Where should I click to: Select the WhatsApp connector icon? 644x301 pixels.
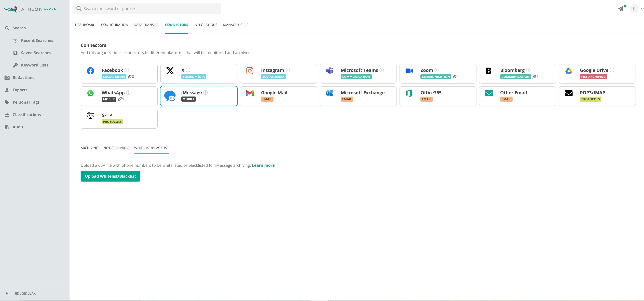point(90,93)
